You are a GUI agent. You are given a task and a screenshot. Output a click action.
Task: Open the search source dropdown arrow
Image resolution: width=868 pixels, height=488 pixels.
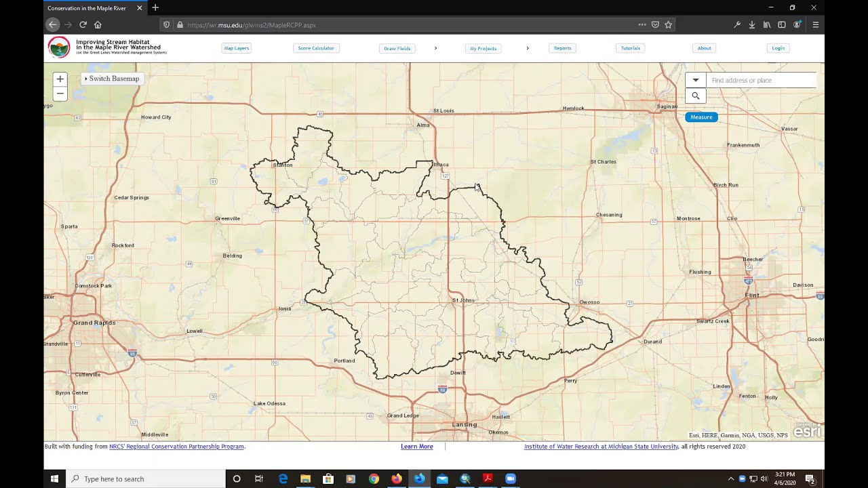(x=696, y=80)
